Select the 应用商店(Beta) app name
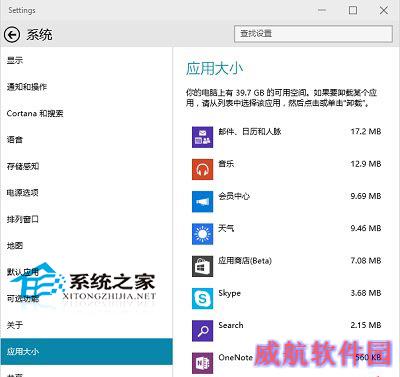Screen dimensions: 400x377 [245, 261]
